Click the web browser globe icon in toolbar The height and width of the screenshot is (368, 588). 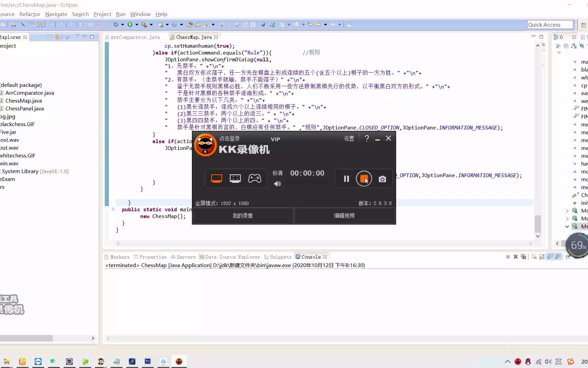click(263, 25)
